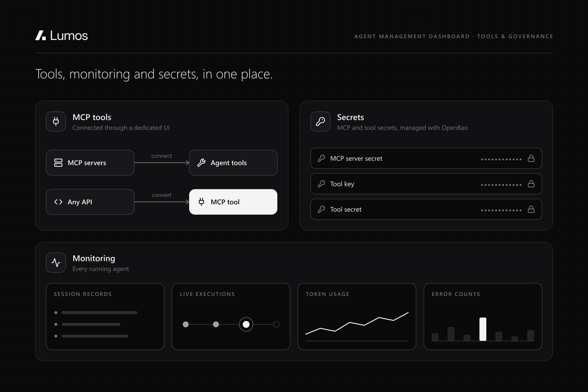
Task: Select the Any API node
Action: tap(90, 202)
